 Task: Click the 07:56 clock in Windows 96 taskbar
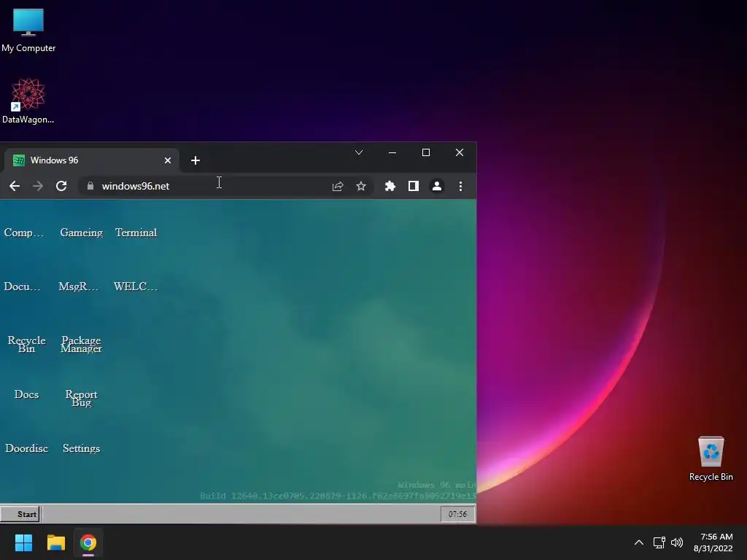[457, 514]
